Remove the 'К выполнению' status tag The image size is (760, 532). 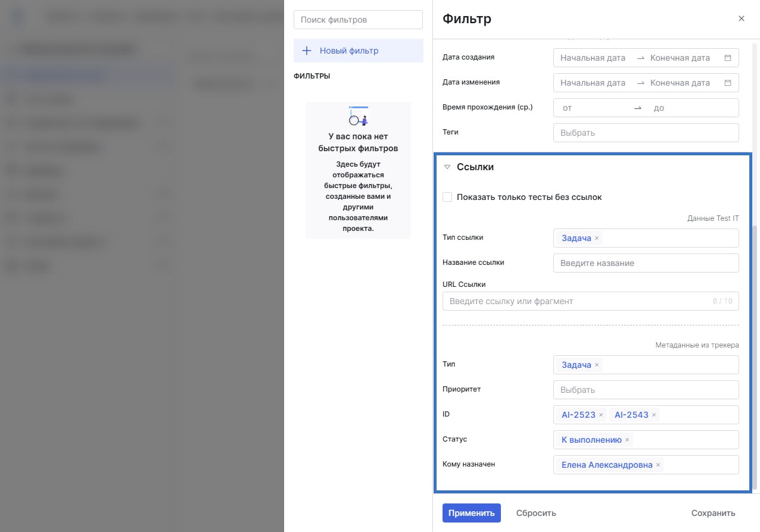[x=627, y=440]
